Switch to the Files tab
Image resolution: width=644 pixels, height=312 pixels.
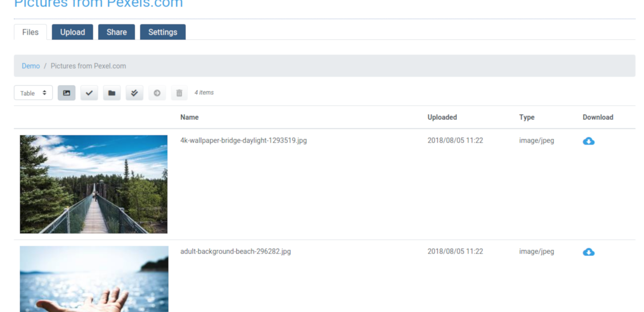(x=30, y=32)
